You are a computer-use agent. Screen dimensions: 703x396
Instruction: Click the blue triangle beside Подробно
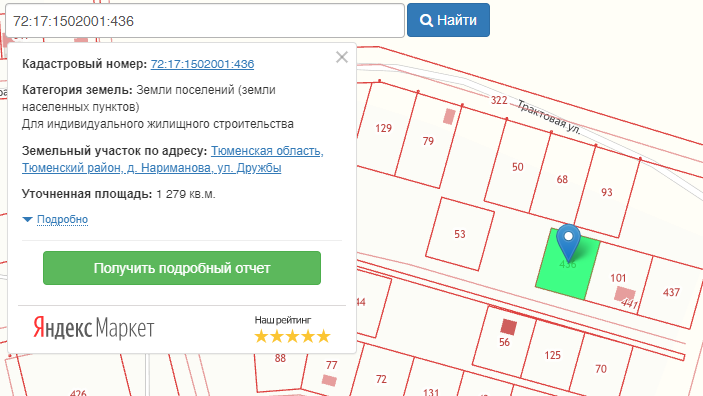point(27,219)
